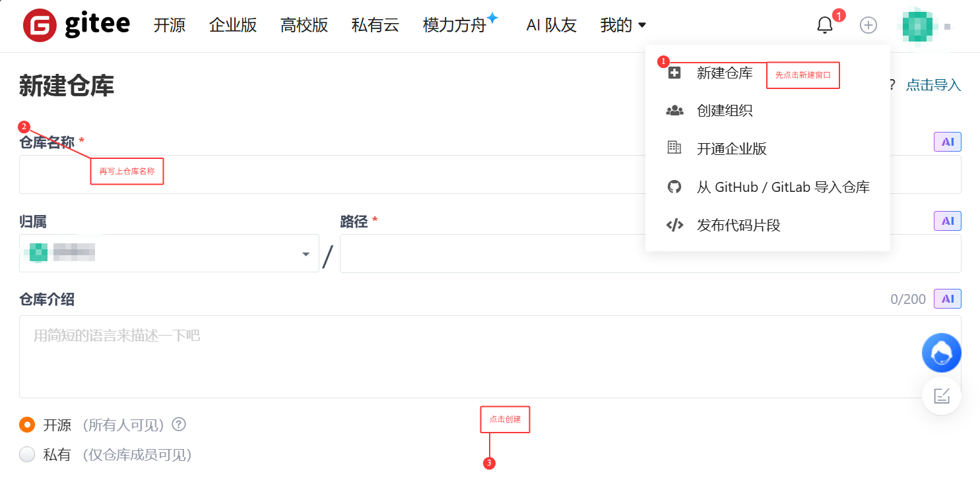Click the plus icon beside 新建仓库

(674, 73)
